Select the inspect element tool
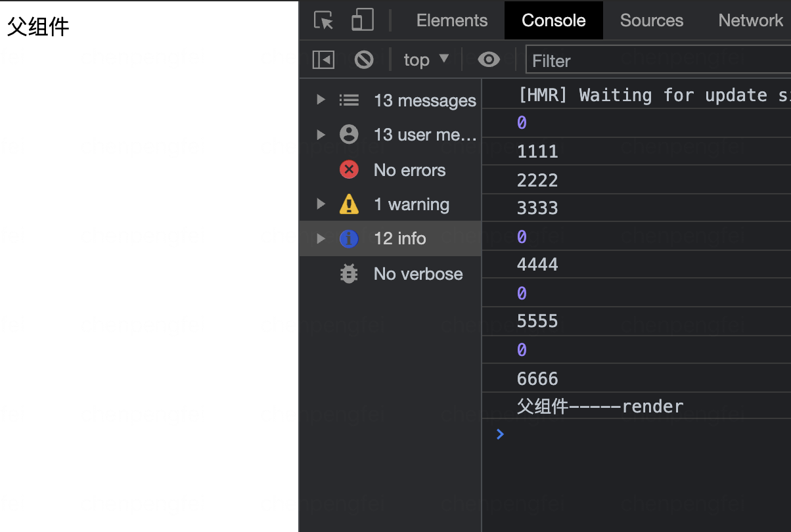 point(323,20)
